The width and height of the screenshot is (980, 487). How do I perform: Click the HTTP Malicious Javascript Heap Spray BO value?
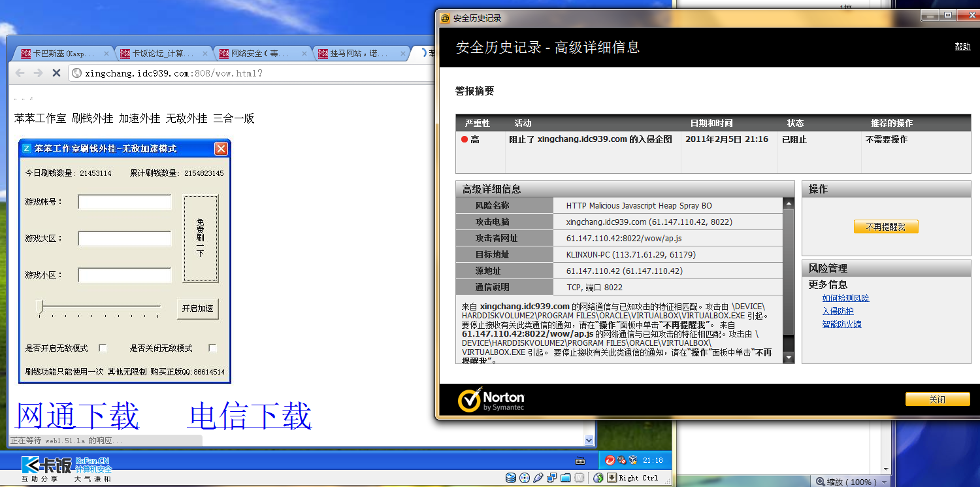click(639, 205)
